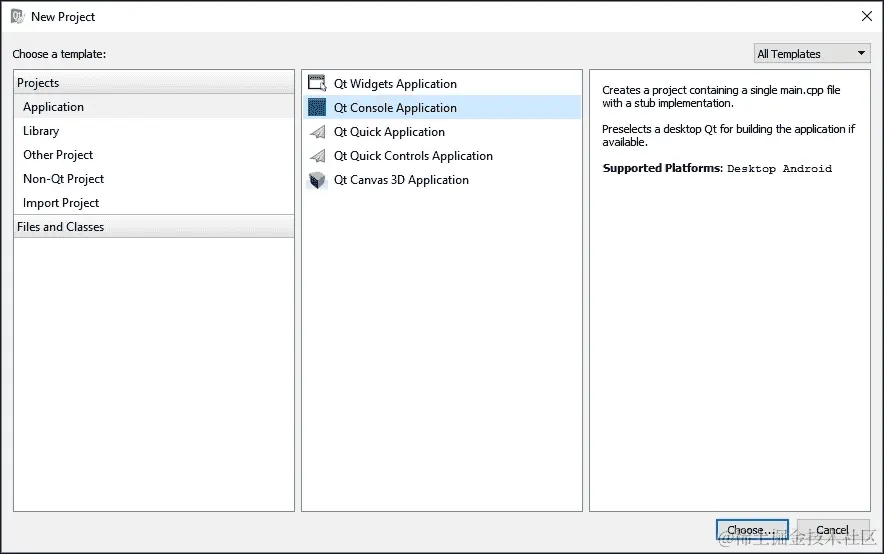The height and width of the screenshot is (554, 884).
Task: Select the Application project category
Action: 154,107
